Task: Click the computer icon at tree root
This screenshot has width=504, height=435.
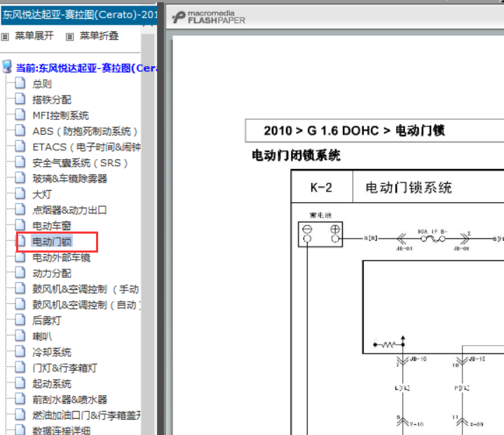Action: [7, 66]
